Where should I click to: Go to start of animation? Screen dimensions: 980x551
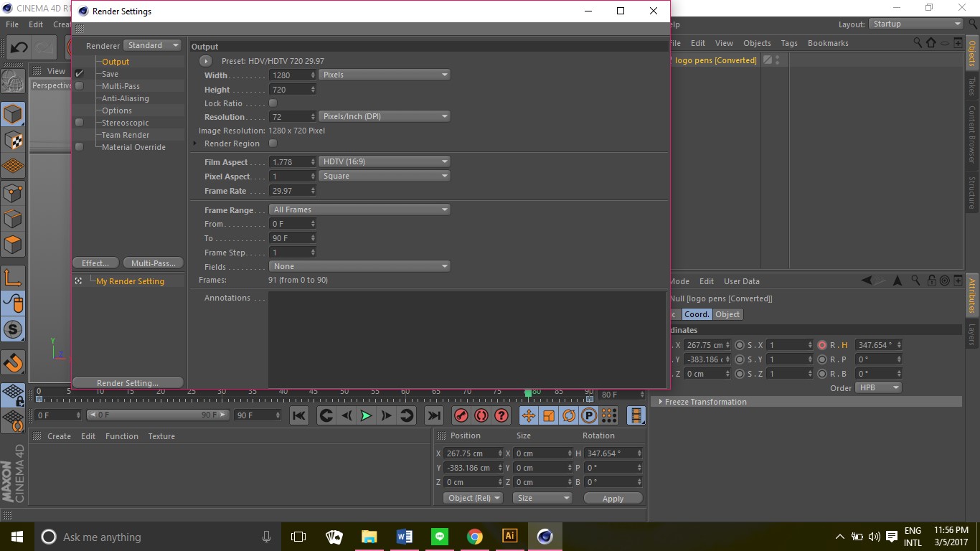tap(299, 415)
